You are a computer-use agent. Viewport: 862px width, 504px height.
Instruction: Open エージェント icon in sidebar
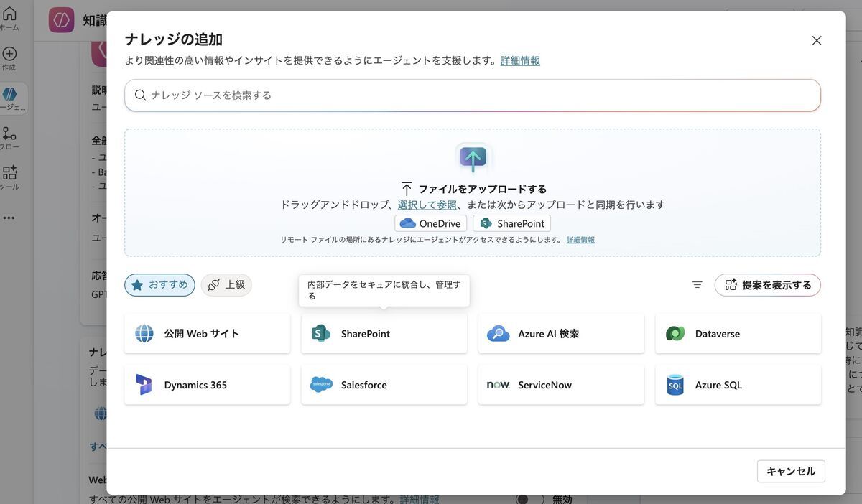[x=11, y=99]
